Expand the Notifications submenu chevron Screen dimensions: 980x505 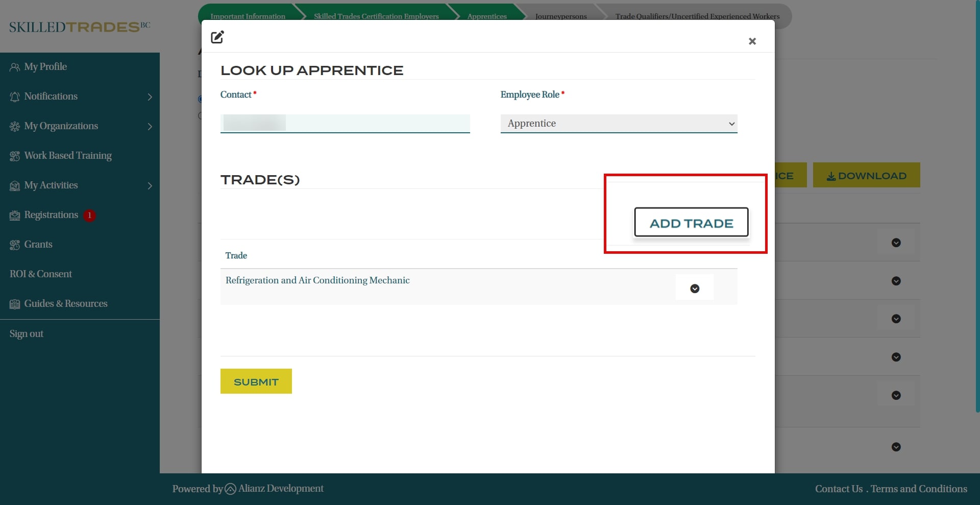pos(150,97)
